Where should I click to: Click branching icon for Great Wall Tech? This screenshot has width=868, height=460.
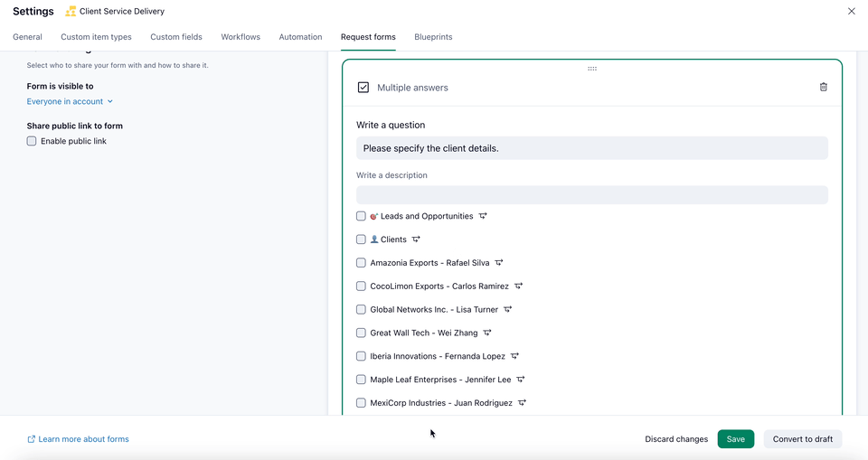coord(488,333)
